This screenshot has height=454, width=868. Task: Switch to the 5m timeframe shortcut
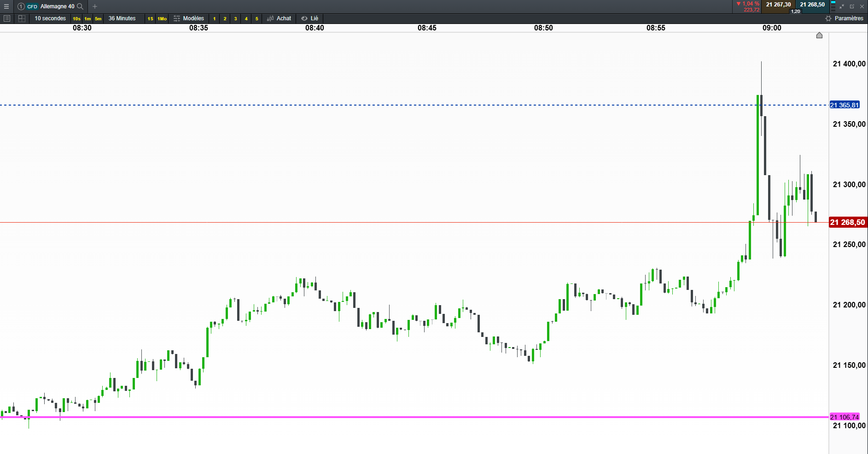pyautogui.click(x=98, y=19)
